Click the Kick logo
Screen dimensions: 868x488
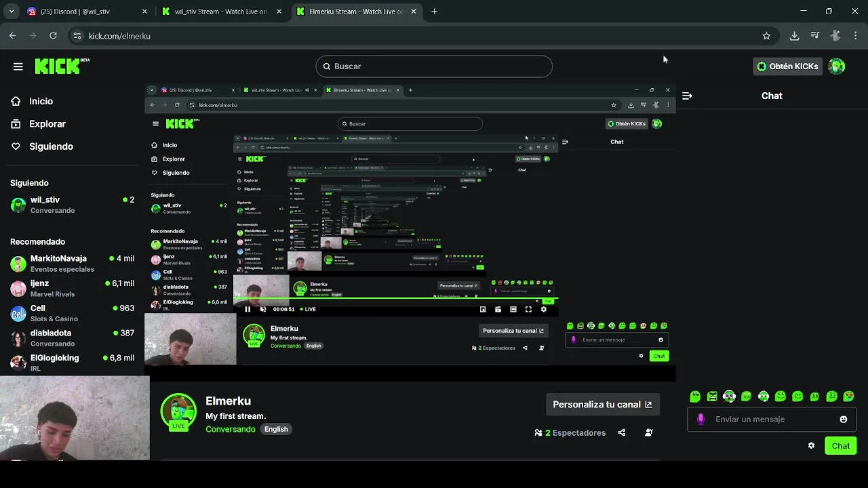[62, 66]
